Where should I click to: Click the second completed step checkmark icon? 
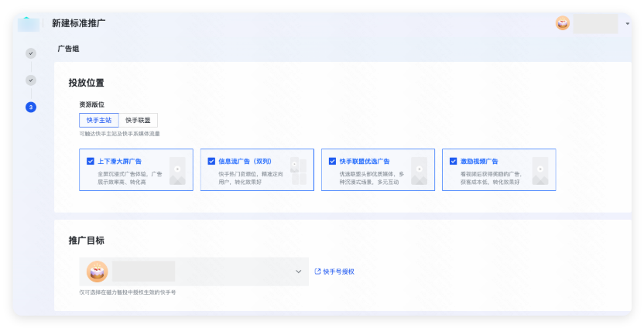click(x=31, y=80)
